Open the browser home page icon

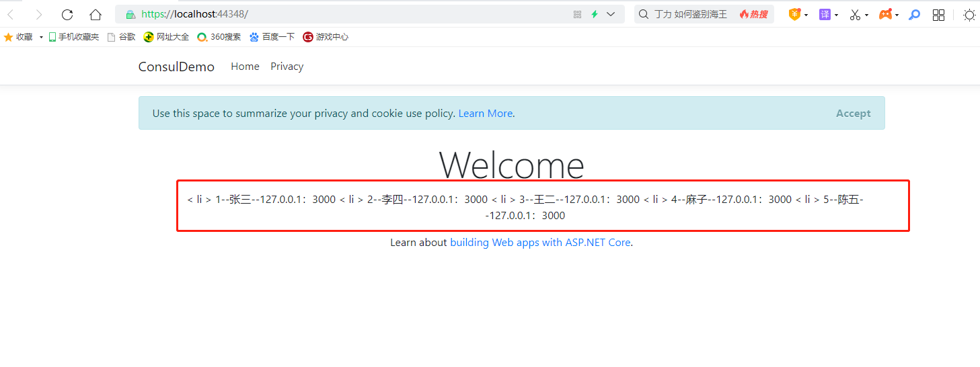[96, 14]
